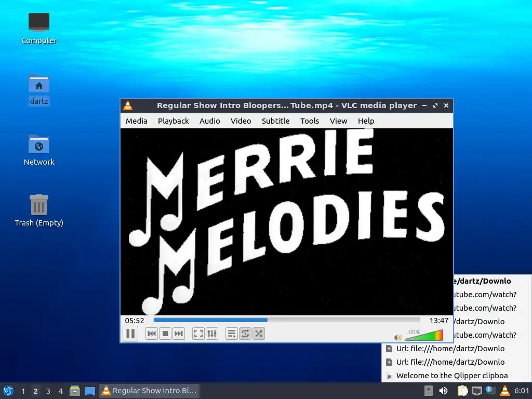Open the Video menu
Screen dimensions: 532x399
241,121
